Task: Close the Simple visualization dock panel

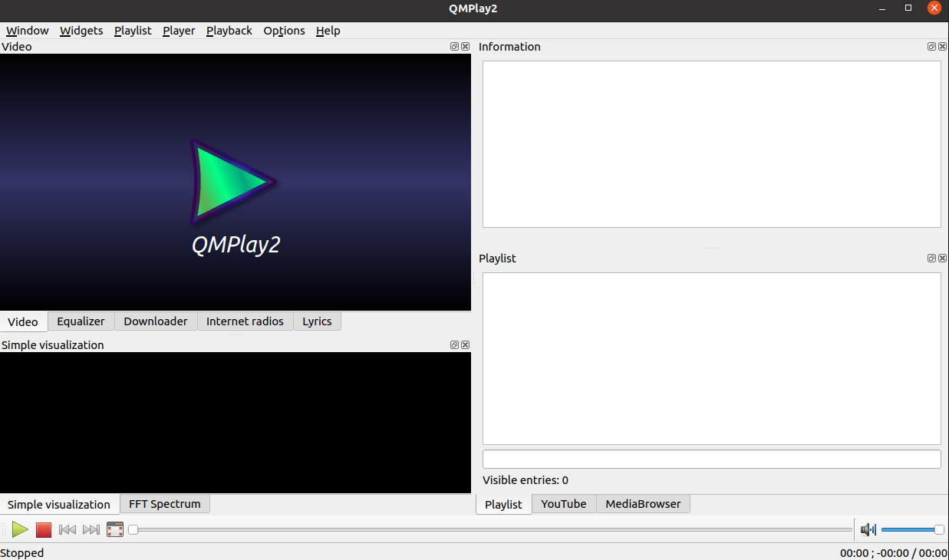Action: pyautogui.click(x=465, y=345)
